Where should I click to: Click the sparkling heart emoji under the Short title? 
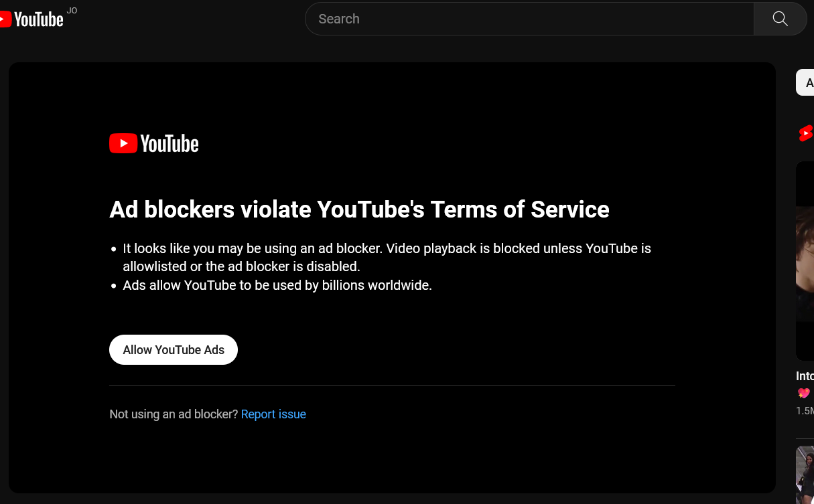point(803,393)
